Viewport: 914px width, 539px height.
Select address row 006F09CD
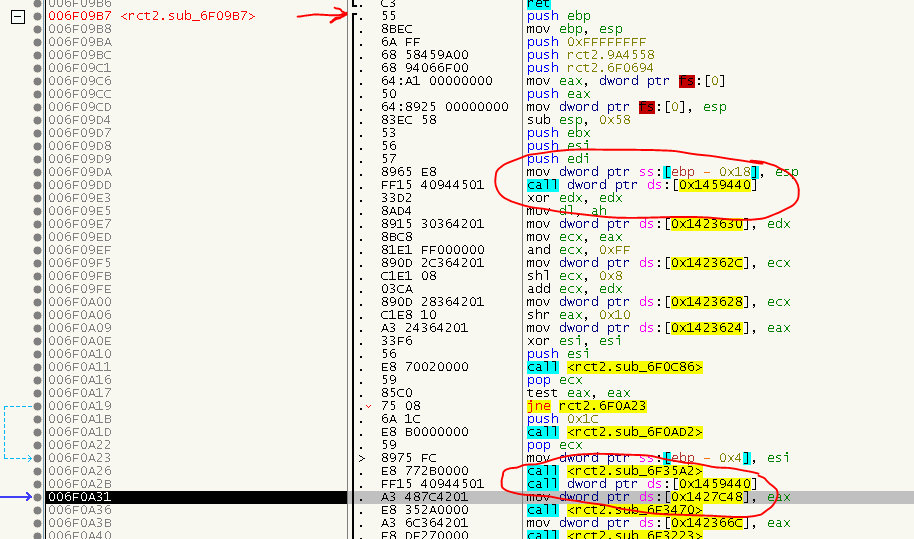tap(80, 107)
